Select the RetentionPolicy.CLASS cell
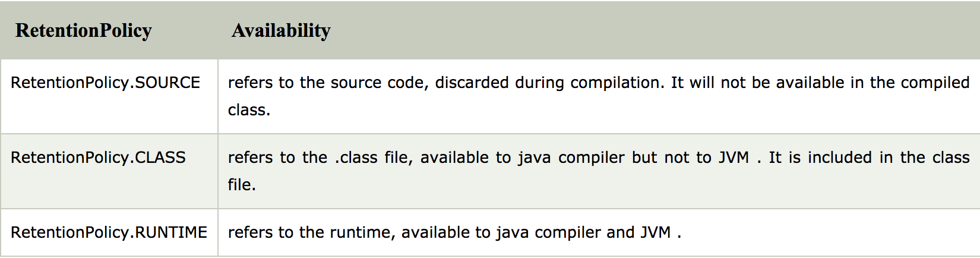Viewport: 980px width, 258px height. [x=109, y=171]
